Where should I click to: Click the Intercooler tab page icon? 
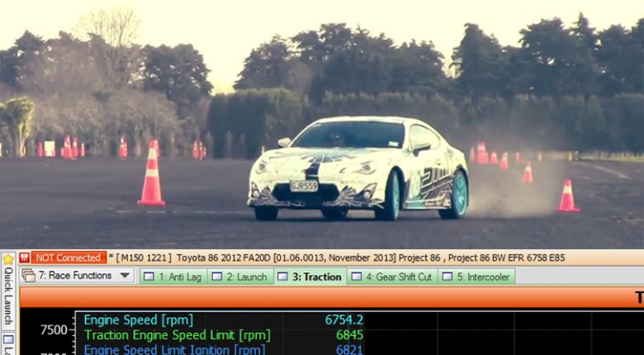click(x=447, y=277)
